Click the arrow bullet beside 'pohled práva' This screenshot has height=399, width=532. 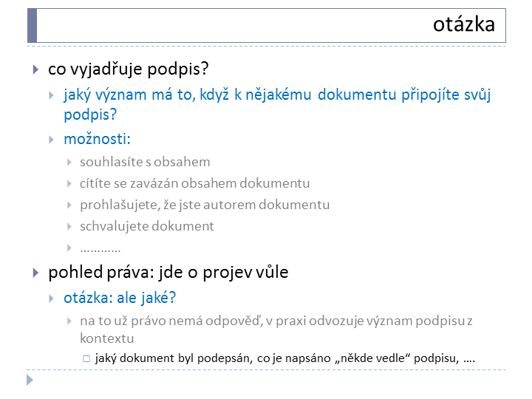pyautogui.click(x=35, y=273)
